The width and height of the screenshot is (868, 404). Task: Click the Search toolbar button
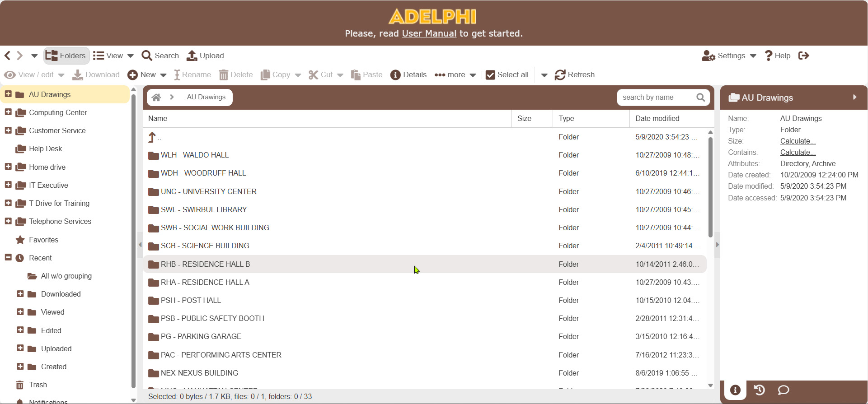click(x=160, y=56)
